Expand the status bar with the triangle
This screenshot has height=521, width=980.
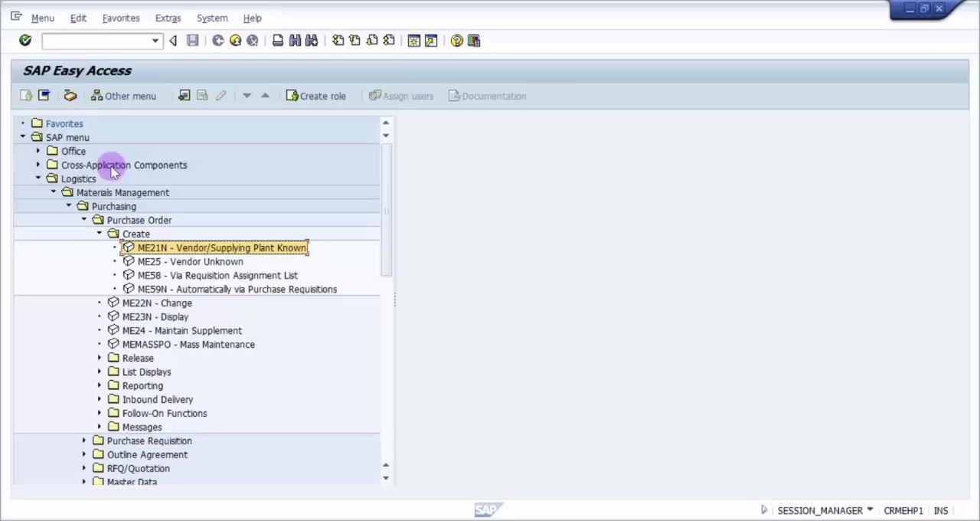coord(764,510)
